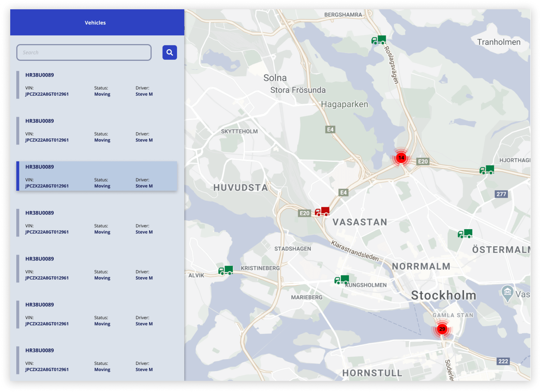Screen dimensions: 541x392
Task: Select the first HR38U0089 vehicle entry
Action: (97, 85)
